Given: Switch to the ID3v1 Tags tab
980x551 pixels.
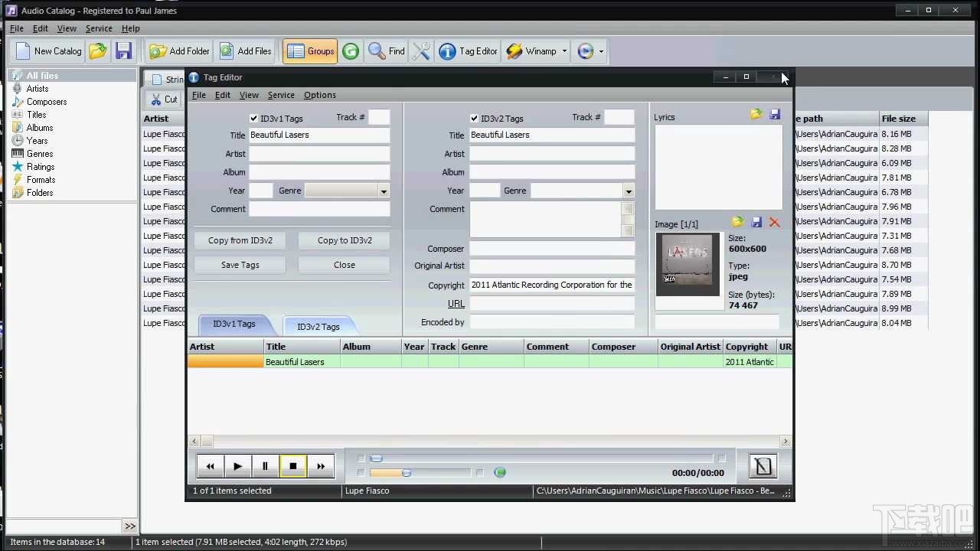Looking at the screenshot, I should (234, 324).
